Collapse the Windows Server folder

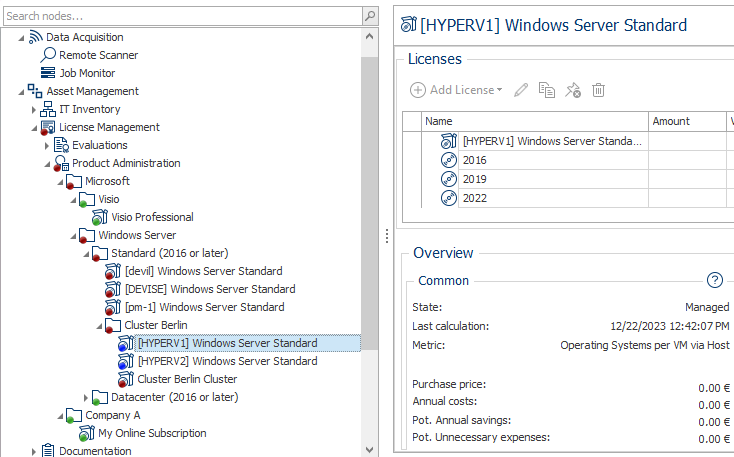73,236
